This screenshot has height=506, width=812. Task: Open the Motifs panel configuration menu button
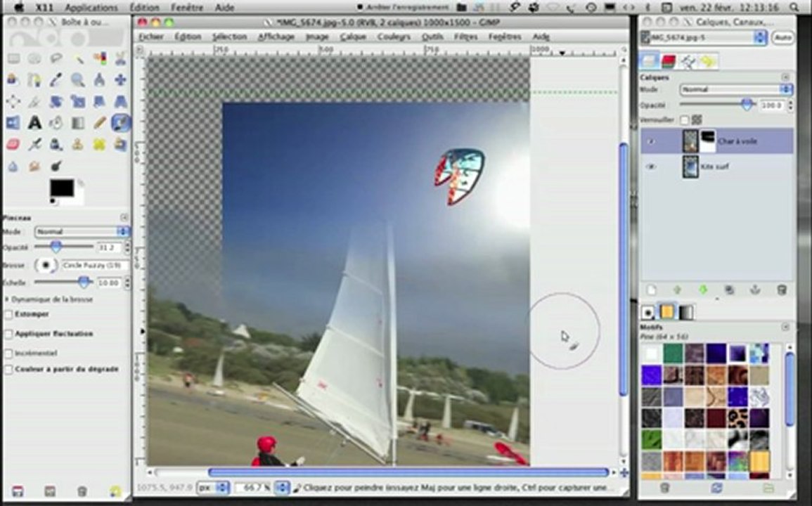(785, 327)
